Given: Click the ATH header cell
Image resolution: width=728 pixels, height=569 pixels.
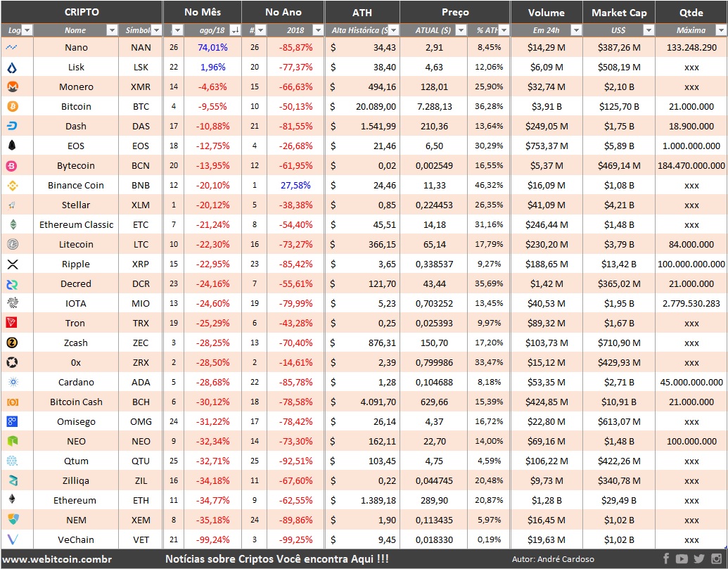Looking at the screenshot, I should pos(362,12).
